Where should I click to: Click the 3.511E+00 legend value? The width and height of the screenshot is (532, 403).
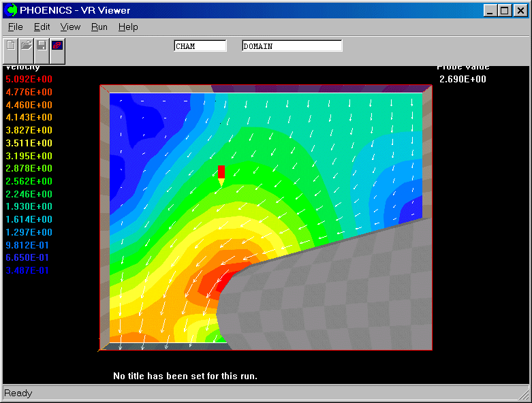point(29,143)
